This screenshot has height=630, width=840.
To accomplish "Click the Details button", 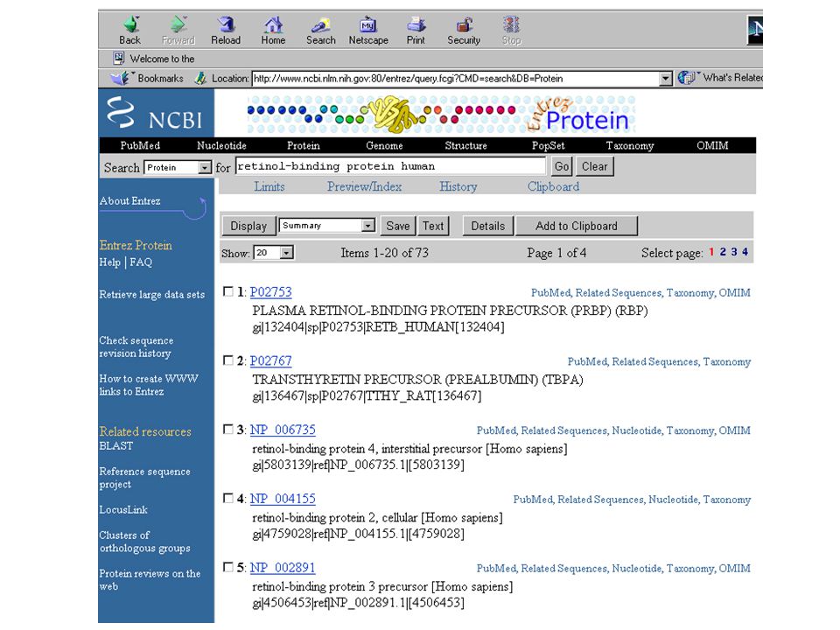I will tap(487, 226).
